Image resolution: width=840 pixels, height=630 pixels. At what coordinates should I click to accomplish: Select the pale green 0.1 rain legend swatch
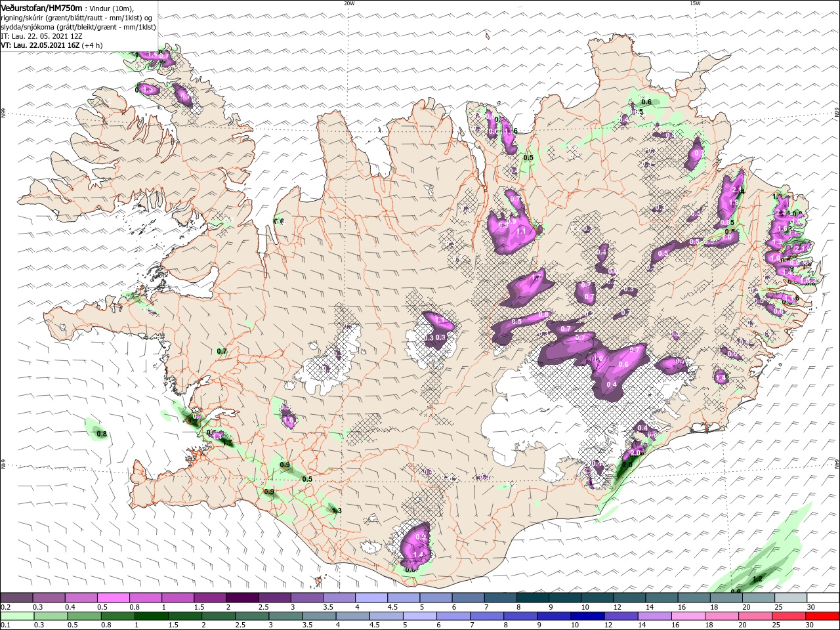(17, 616)
